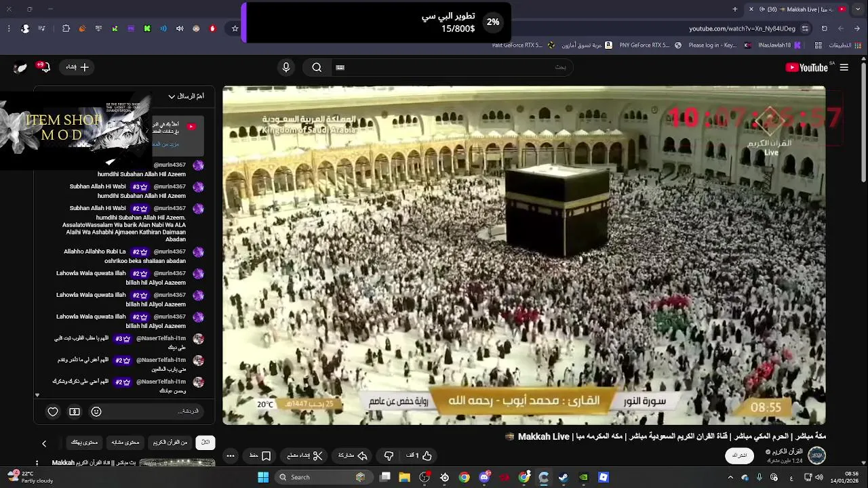The height and width of the screenshot is (488, 868).
Task: Click @NaserTelfah-i1m member #3 username in chat
Action: pyautogui.click(x=161, y=338)
